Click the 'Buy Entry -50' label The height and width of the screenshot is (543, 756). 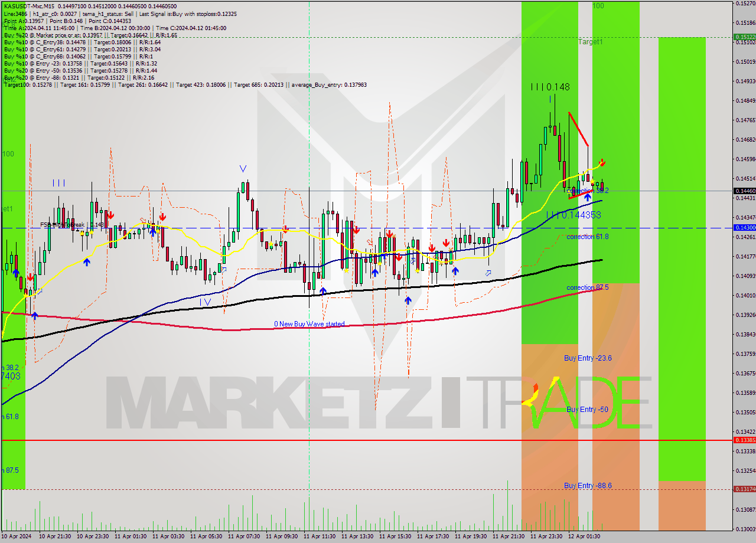(x=587, y=409)
